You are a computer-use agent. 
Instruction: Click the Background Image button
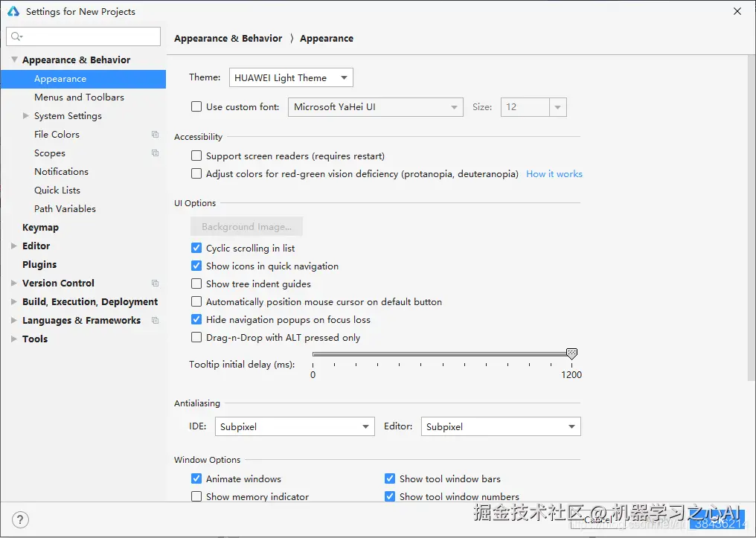coord(246,226)
